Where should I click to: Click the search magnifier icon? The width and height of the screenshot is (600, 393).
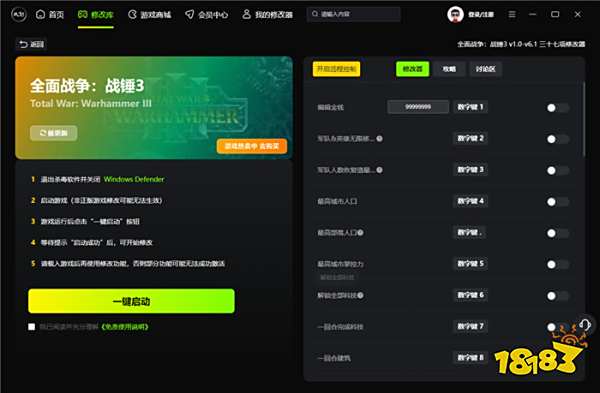[315, 14]
